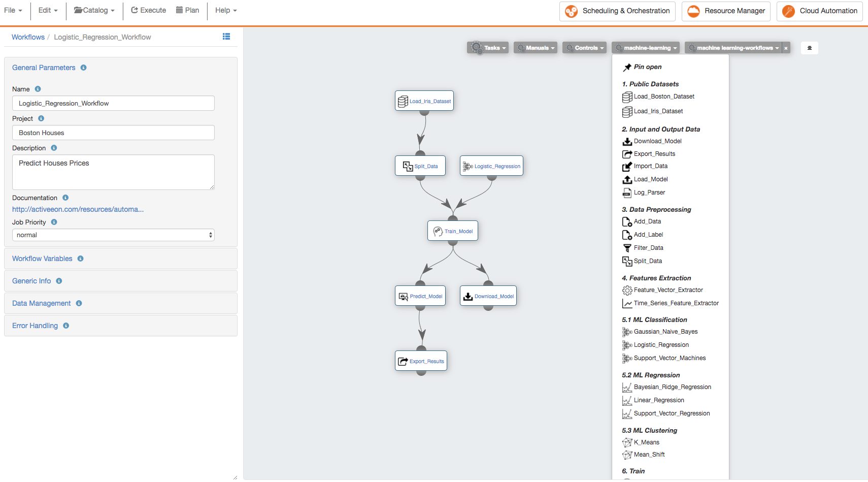
Task: Open the Catalog menu
Action: click(94, 10)
